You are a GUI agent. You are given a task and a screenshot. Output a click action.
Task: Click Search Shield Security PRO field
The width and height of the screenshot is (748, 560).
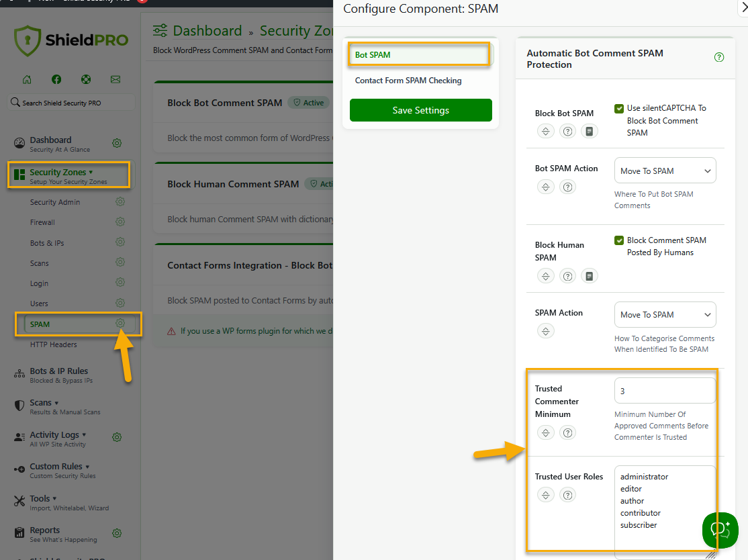tap(72, 103)
